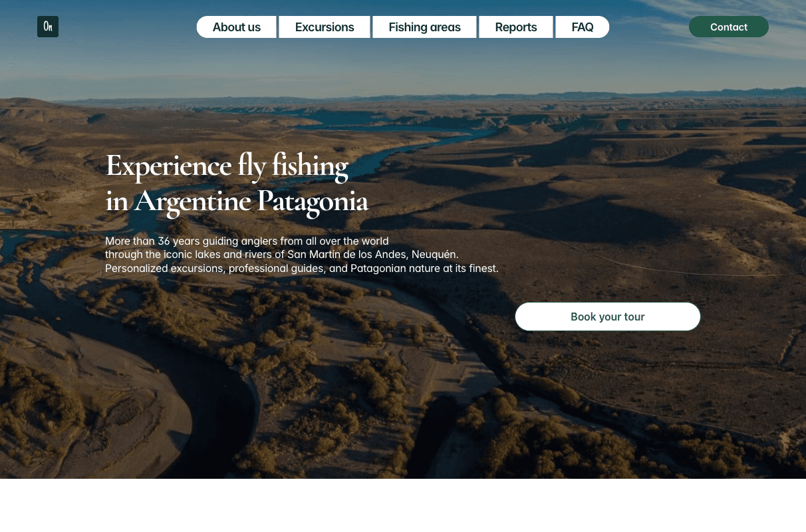Click the words "fly fishing" in the headline
Screen dimensions: 806x532
[293, 166]
